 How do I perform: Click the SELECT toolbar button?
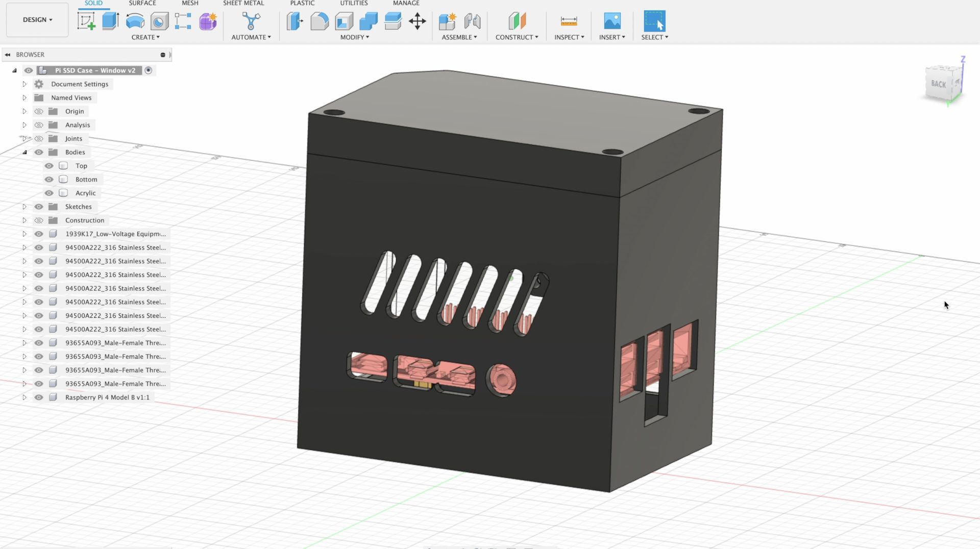click(654, 21)
